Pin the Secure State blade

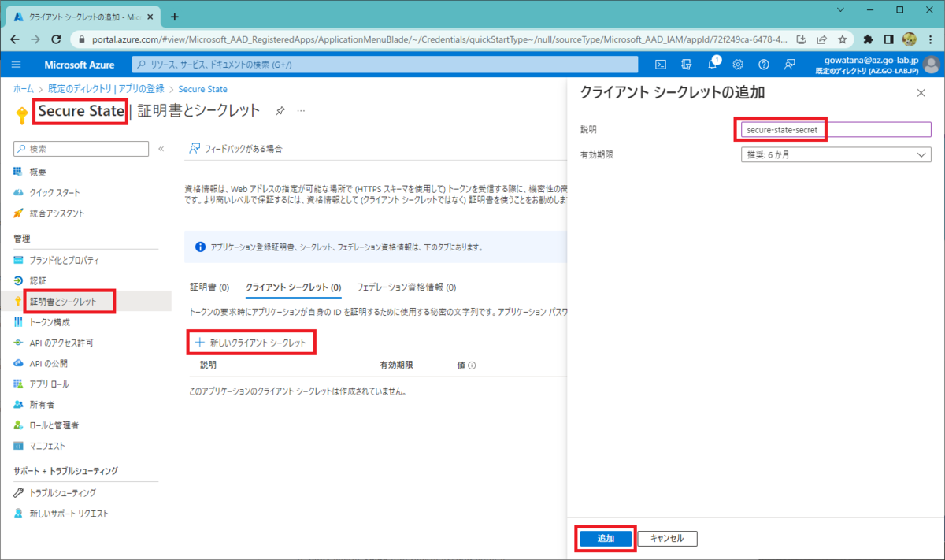(x=280, y=112)
